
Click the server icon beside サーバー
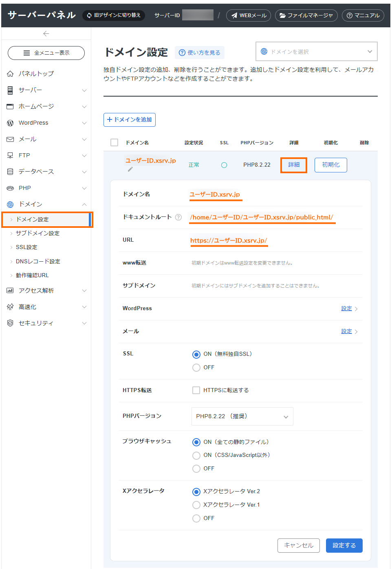click(x=10, y=90)
